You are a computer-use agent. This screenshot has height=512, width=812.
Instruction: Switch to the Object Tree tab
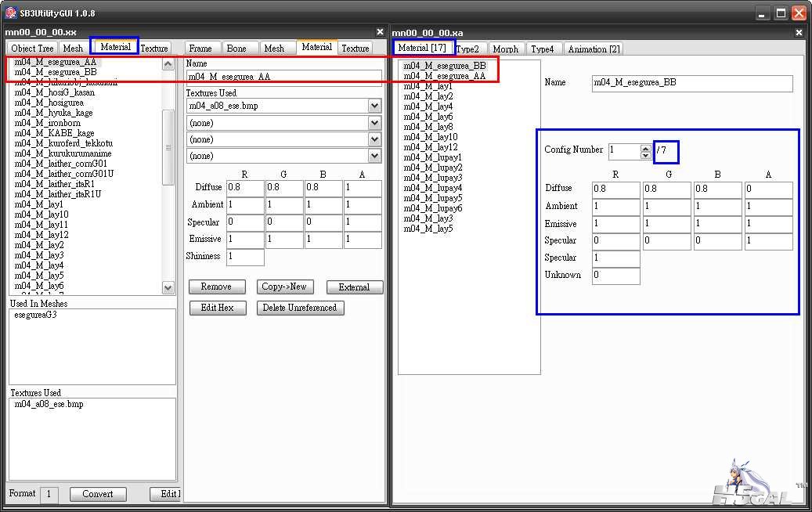click(x=33, y=49)
